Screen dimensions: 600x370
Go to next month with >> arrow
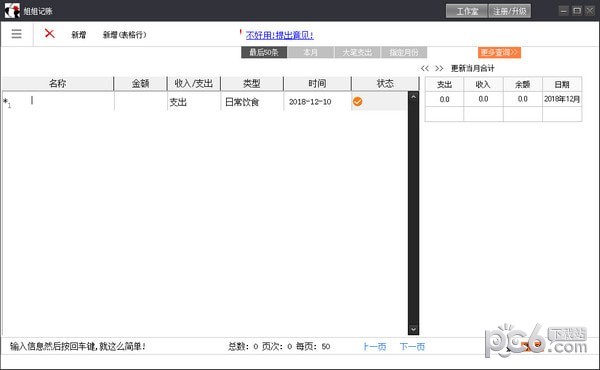[439, 68]
